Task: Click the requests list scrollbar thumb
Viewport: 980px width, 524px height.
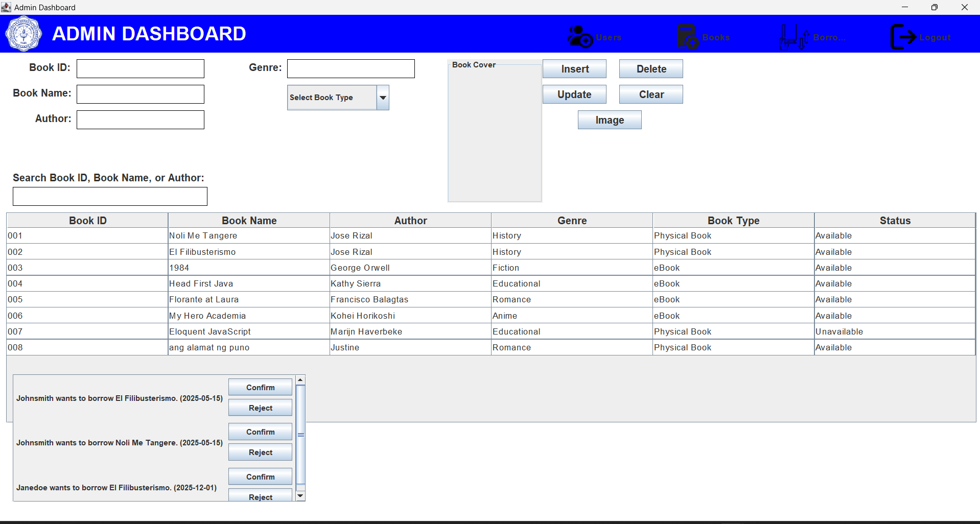Action: pyautogui.click(x=300, y=435)
